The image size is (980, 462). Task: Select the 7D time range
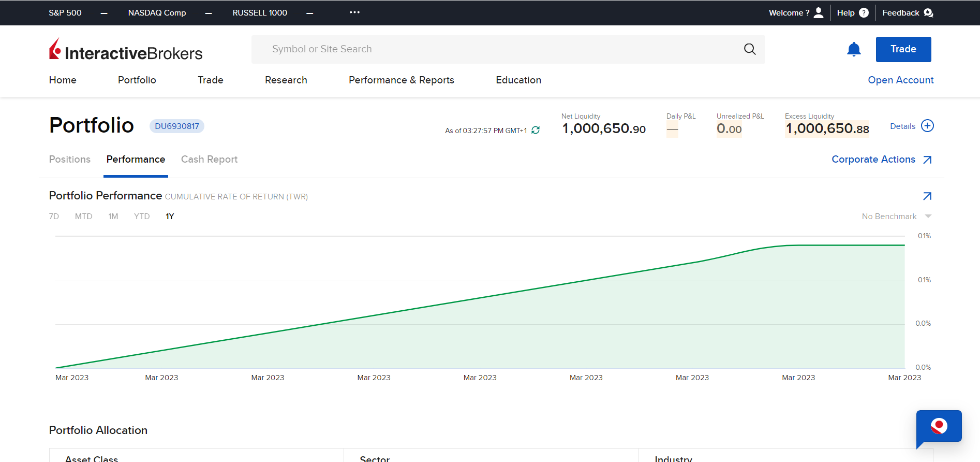(x=54, y=216)
